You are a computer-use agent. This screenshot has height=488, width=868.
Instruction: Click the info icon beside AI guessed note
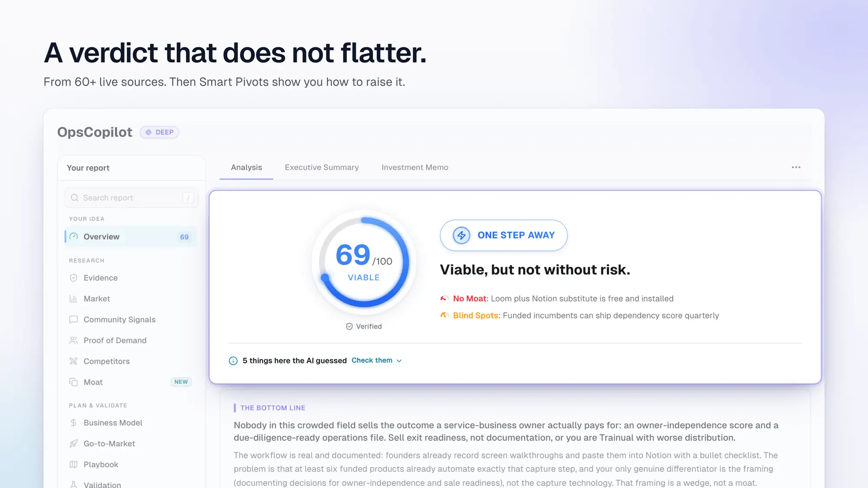[233, 360]
